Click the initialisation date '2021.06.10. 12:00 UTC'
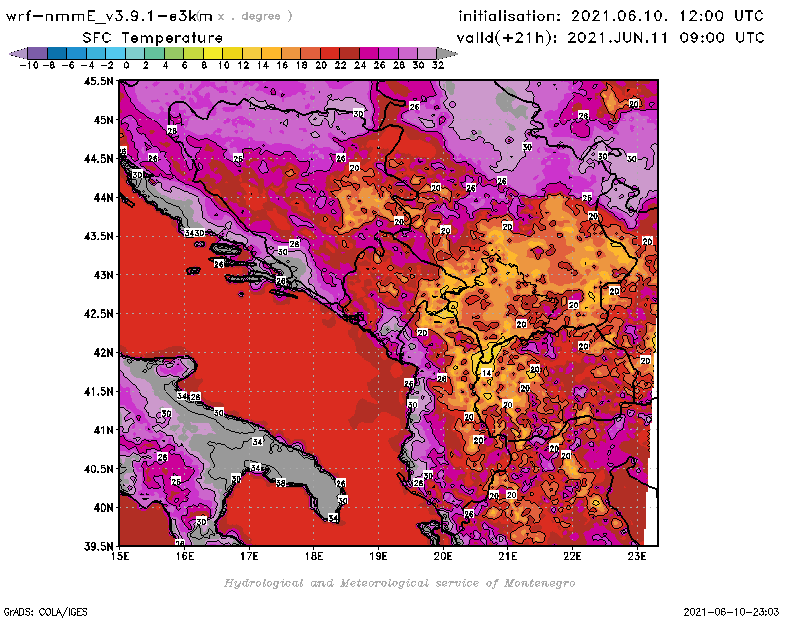Viewport: 800px width, 618px height. [x=667, y=16]
